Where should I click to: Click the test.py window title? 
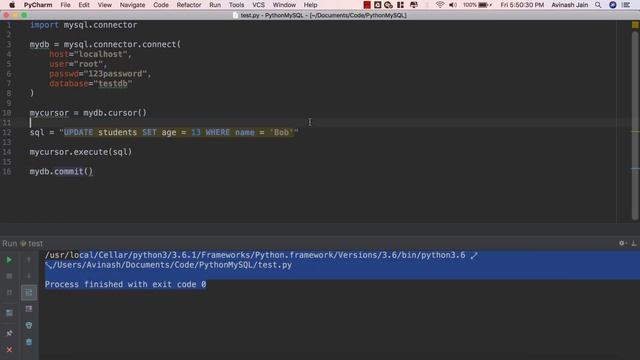click(320, 15)
